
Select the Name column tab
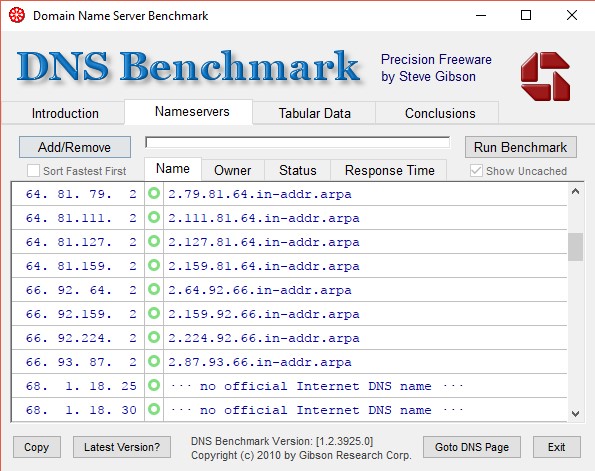(173, 169)
